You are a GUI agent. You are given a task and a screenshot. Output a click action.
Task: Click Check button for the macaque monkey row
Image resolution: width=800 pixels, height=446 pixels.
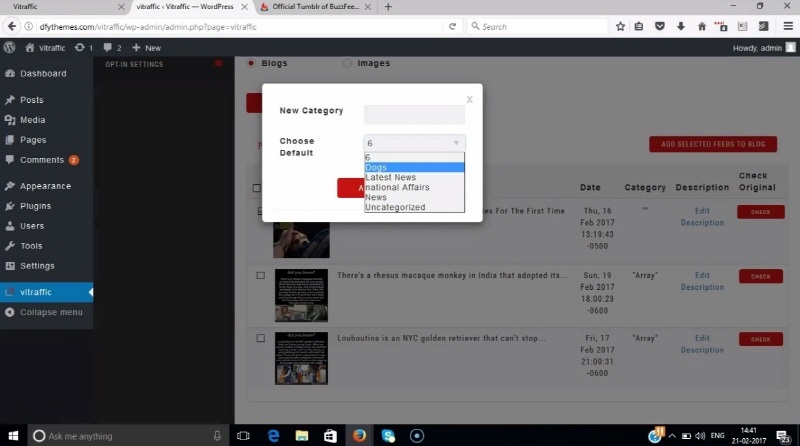coord(761,276)
